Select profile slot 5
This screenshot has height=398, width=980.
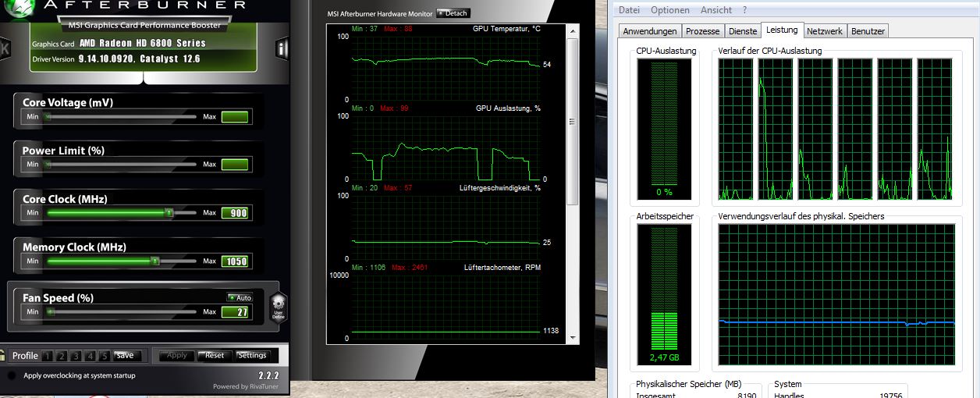[x=105, y=356]
